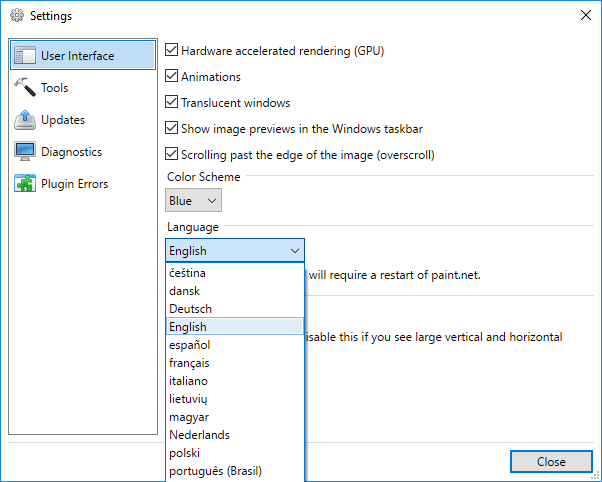Image resolution: width=602 pixels, height=482 pixels.
Task: Open the Plugin Errors puzzle icon
Action: coord(25,183)
